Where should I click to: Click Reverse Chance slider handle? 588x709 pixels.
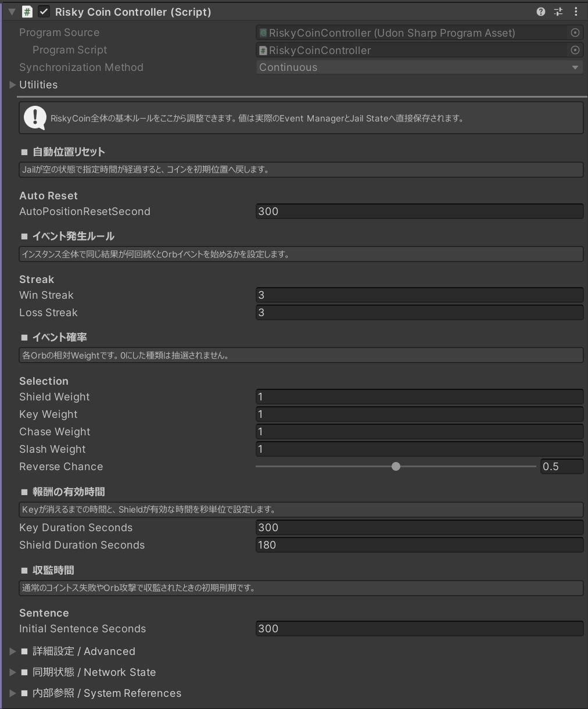click(396, 467)
